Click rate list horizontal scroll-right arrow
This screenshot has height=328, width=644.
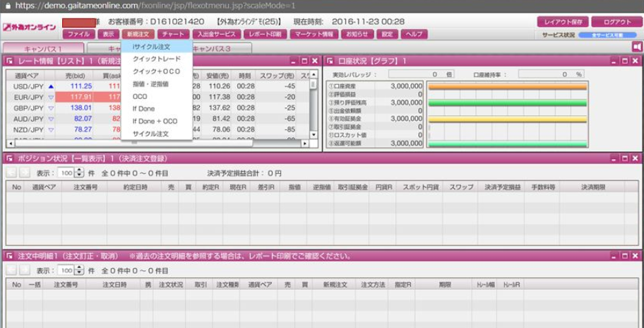click(304, 143)
